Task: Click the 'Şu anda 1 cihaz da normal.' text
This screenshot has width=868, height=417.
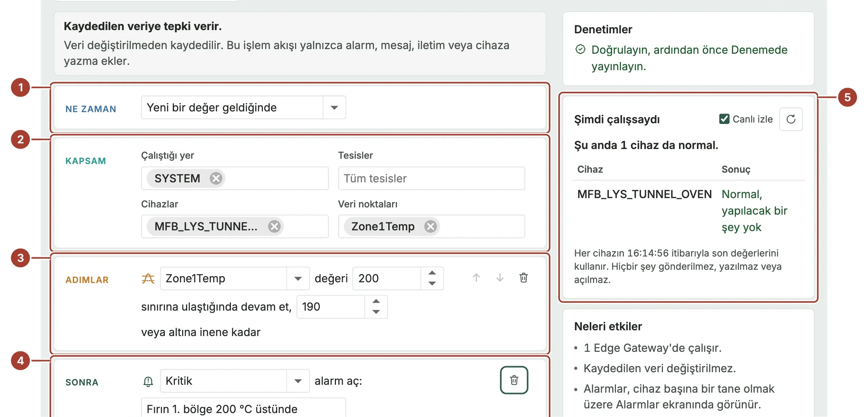Action: (646, 145)
